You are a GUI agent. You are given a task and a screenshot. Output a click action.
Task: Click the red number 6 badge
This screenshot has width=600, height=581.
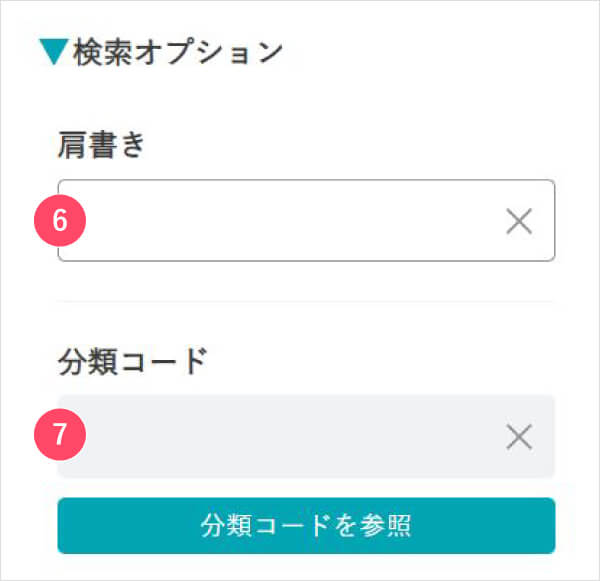[60, 220]
